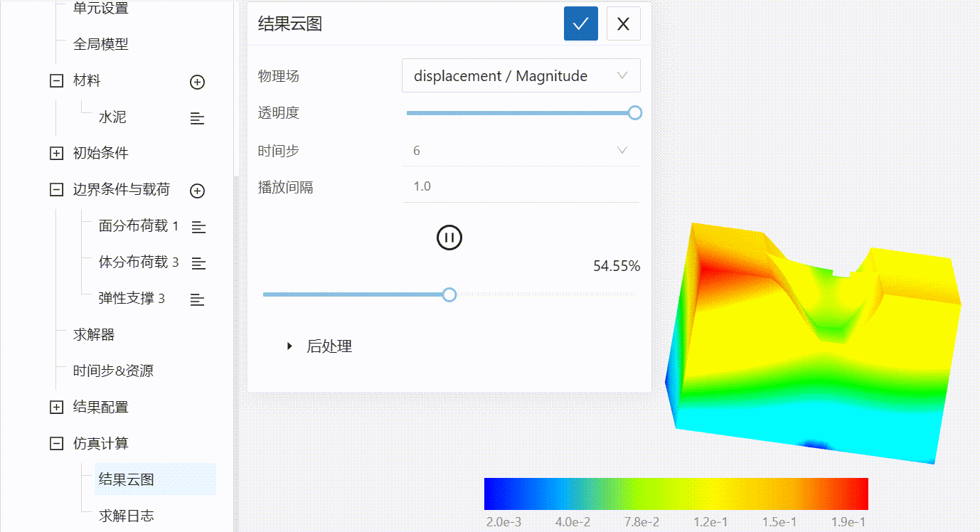Click the 初始条件 tree label
Screen dimensions: 980x532
click(101, 153)
